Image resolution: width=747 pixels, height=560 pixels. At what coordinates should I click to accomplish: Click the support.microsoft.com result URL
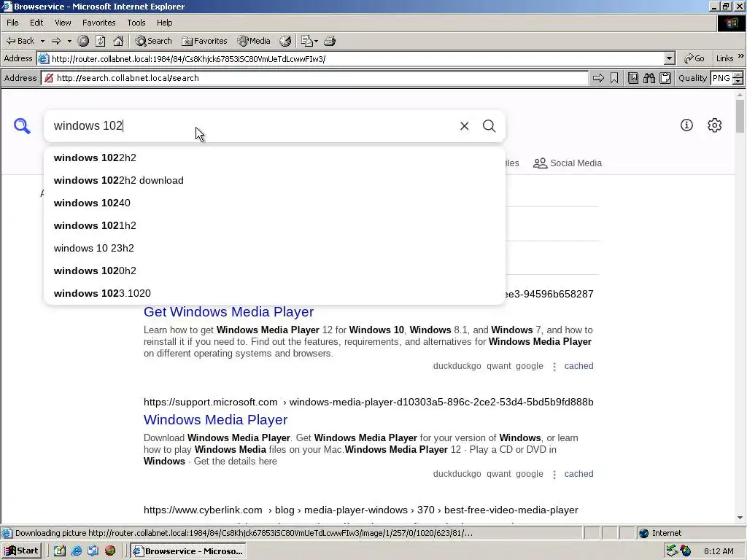[368, 402]
